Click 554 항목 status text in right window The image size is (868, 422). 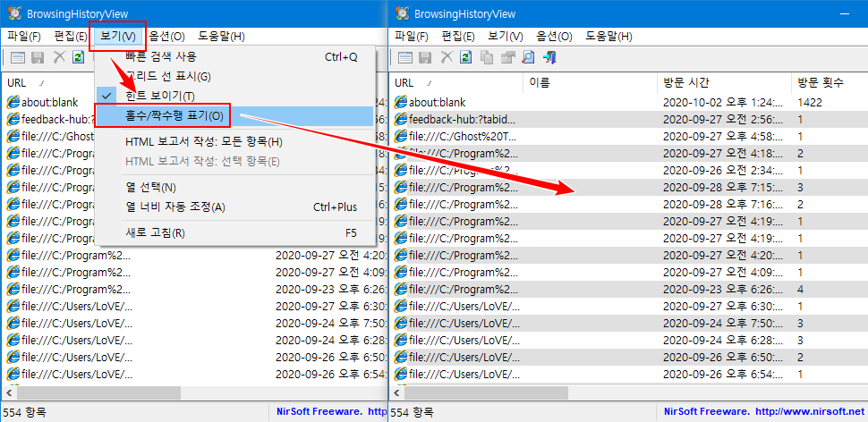tap(413, 412)
